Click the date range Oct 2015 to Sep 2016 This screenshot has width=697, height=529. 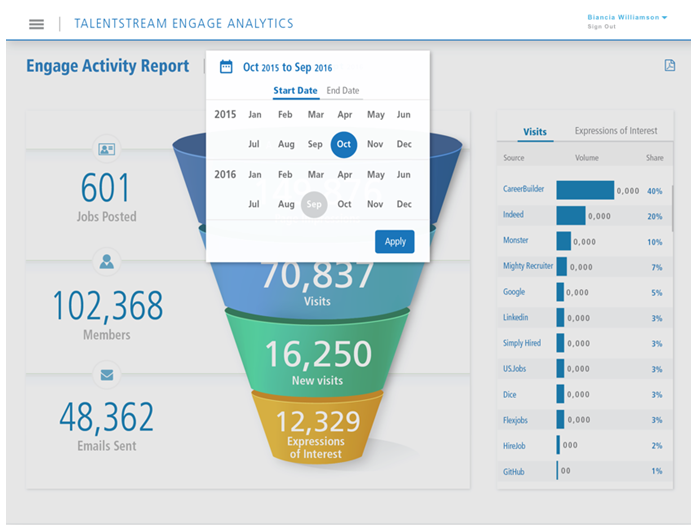tap(288, 67)
